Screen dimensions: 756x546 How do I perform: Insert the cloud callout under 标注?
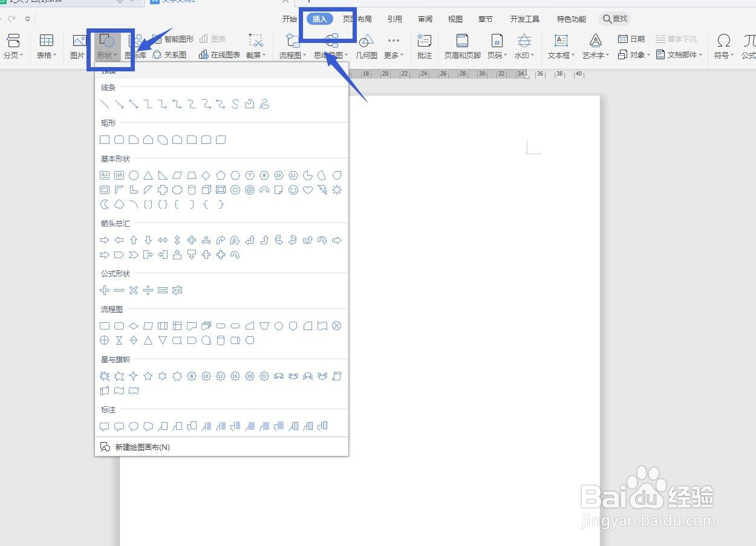(148, 426)
